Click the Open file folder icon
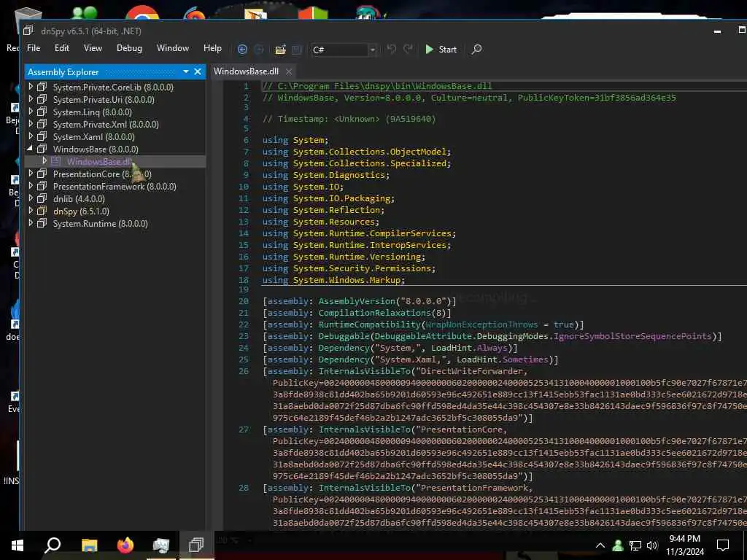Screen dimensions: 747x560 tap(281, 50)
